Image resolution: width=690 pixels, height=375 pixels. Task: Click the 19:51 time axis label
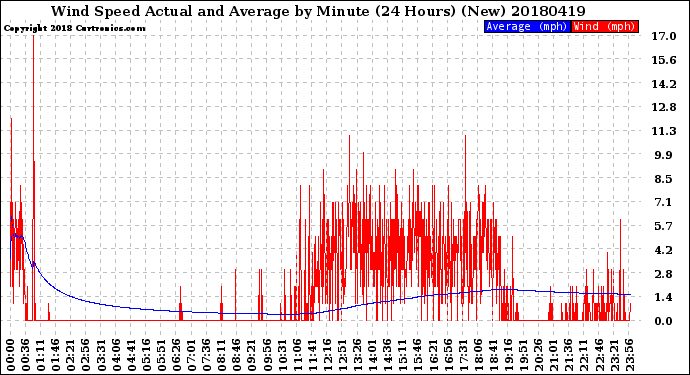click(x=523, y=355)
